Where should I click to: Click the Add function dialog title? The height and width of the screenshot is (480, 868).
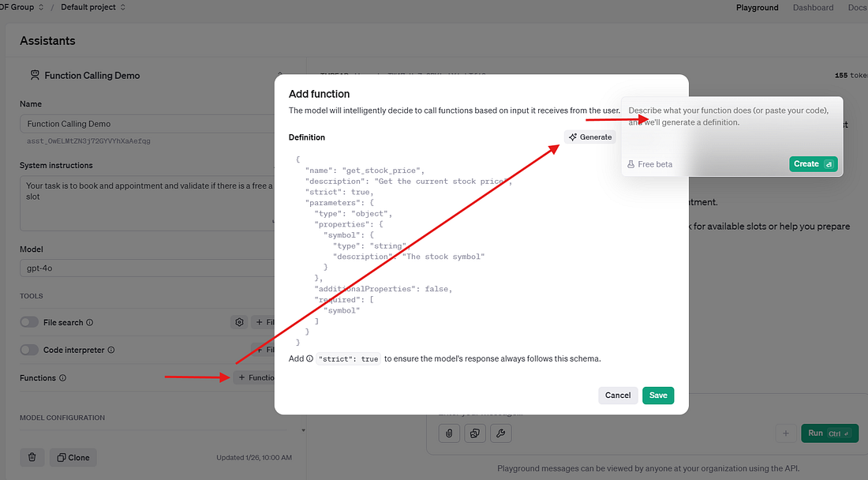320,94
